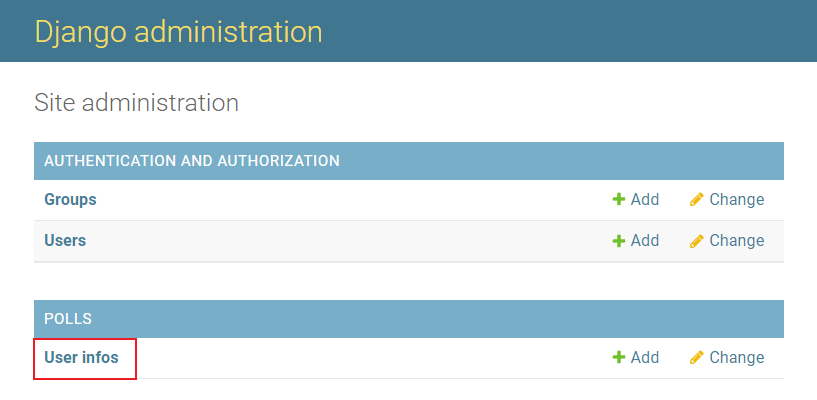Select the Add text link for Groups
The width and height of the screenshot is (817, 400).
click(x=645, y=199)
